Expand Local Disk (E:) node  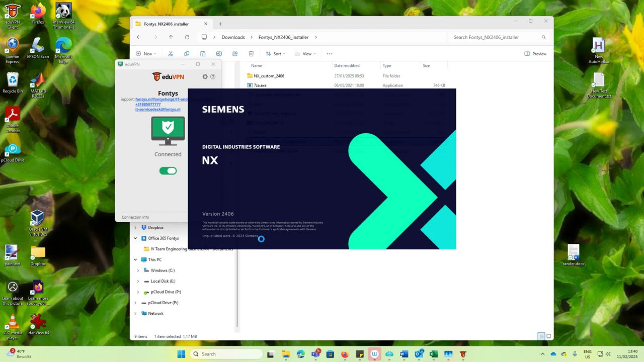pos(138,281)
